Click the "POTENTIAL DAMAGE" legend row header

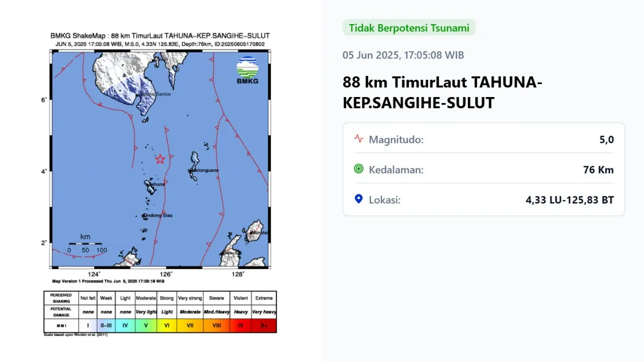(x=61, y=312)
